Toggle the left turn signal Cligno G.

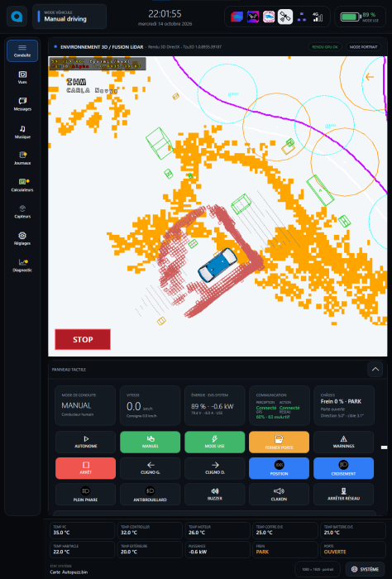pos(150,468)
